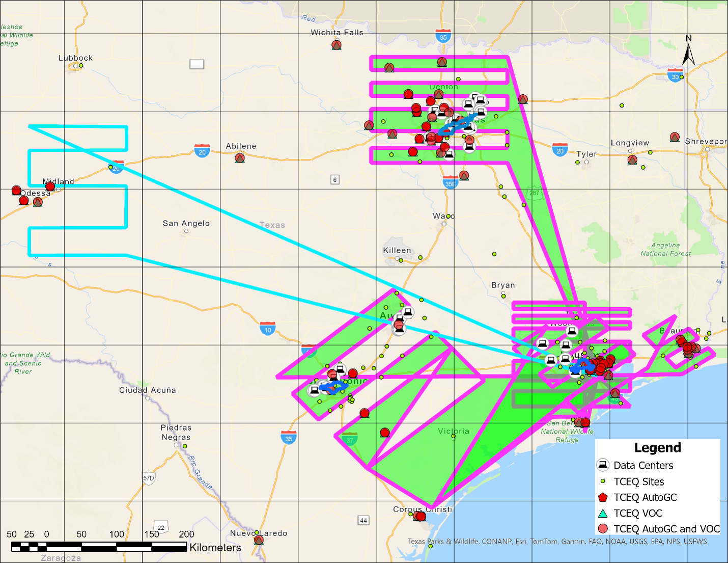Image resolution: width=728 pixels, height=563 pixels.
Task: Click the "TCEQ AutoGC and VOC" legend label
Action: click(667, 529)
